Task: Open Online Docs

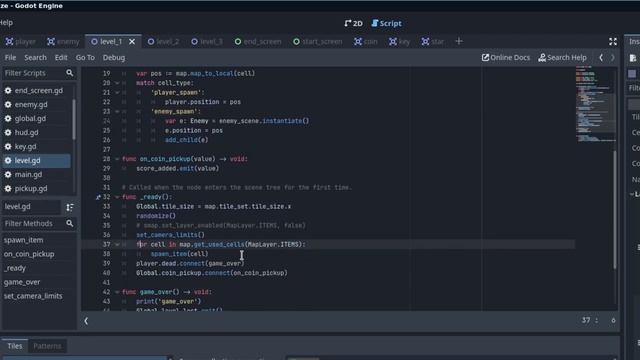Action: pos(505,58)
